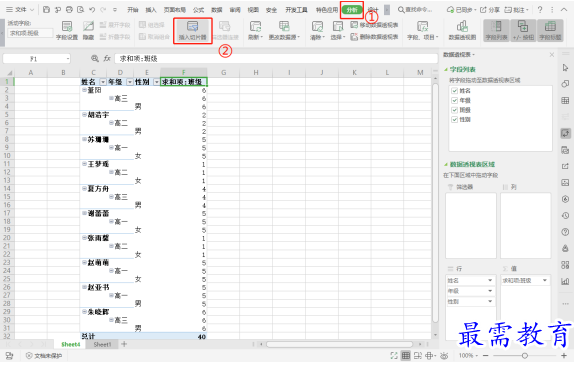The image size is (580, 366).
Task: Open the 年级 column filter dropdown
Action: (x=130, y=82)
